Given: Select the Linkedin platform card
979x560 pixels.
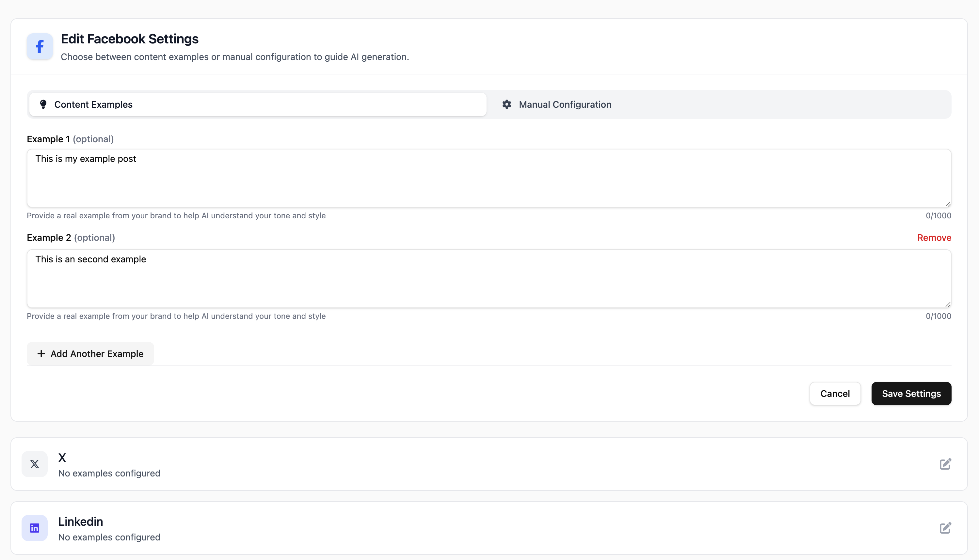Looking at the screenshot, I should (489, 528).
